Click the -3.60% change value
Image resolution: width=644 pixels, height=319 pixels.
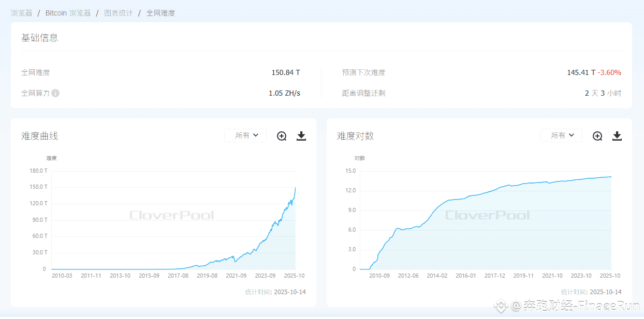pyautogui.click(x=609, y=72)
